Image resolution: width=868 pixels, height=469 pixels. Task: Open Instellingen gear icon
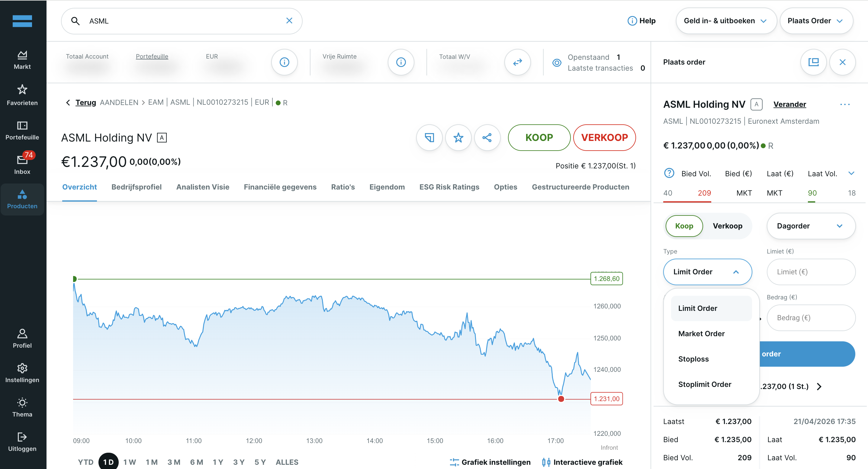(x=22, y=368)
